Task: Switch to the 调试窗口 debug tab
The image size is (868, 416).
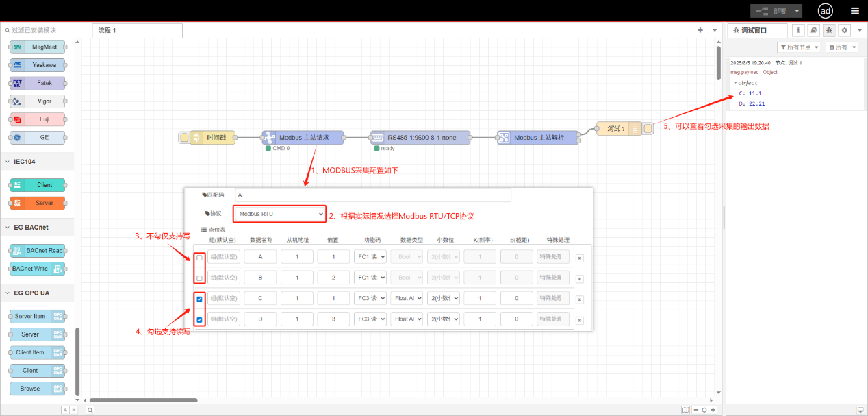Action: click(x=754, y=30)
